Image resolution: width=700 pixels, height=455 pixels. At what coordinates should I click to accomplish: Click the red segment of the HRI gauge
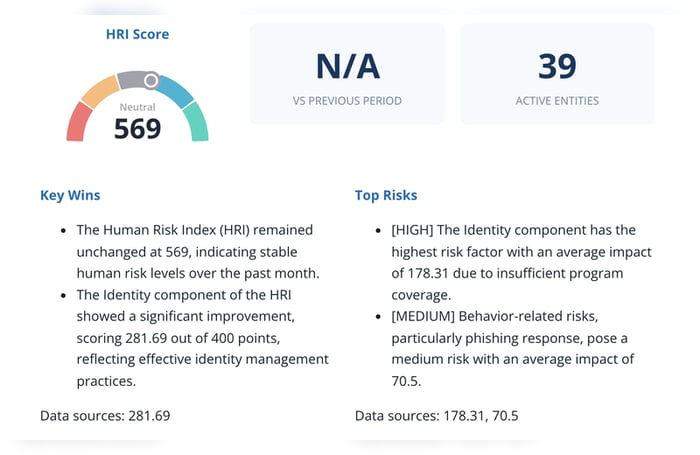click(77, 124)
